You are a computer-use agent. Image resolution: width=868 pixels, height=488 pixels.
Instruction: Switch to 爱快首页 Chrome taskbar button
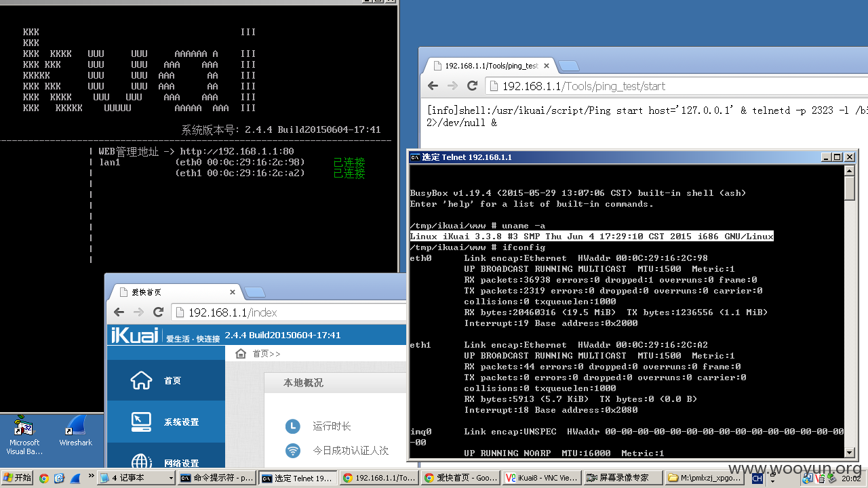point(461,478)
